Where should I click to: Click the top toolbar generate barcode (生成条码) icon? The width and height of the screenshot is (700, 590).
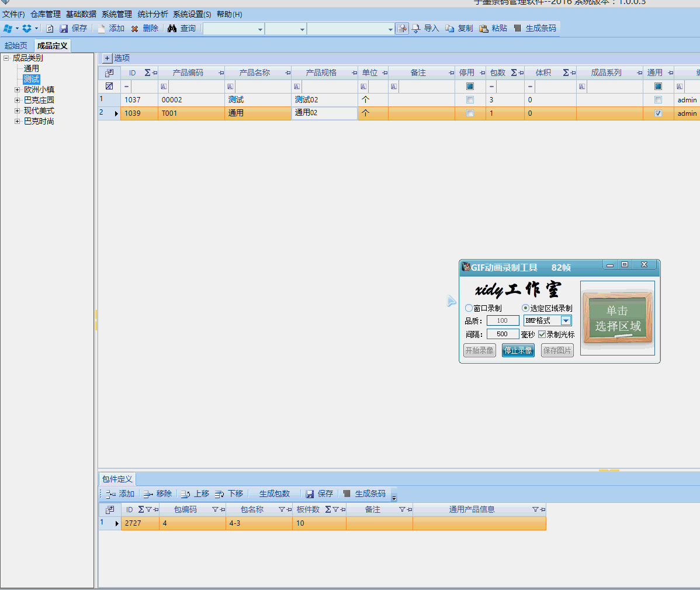518,28
